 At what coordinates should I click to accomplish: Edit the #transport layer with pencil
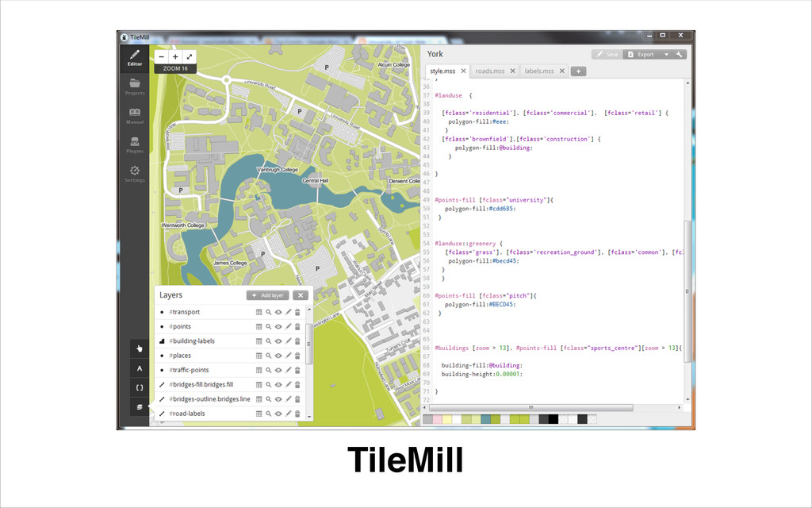click(288, 312)
